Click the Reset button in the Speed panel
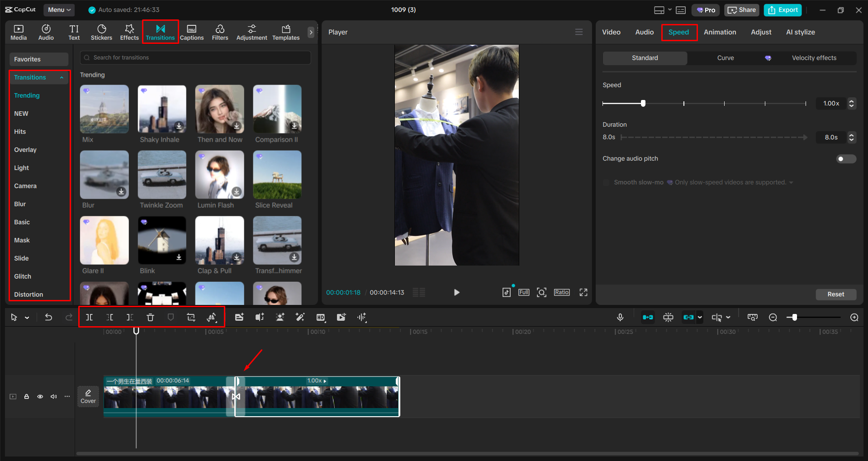The height and width of the screenshot is (461, 868). (x=835, y=294)
